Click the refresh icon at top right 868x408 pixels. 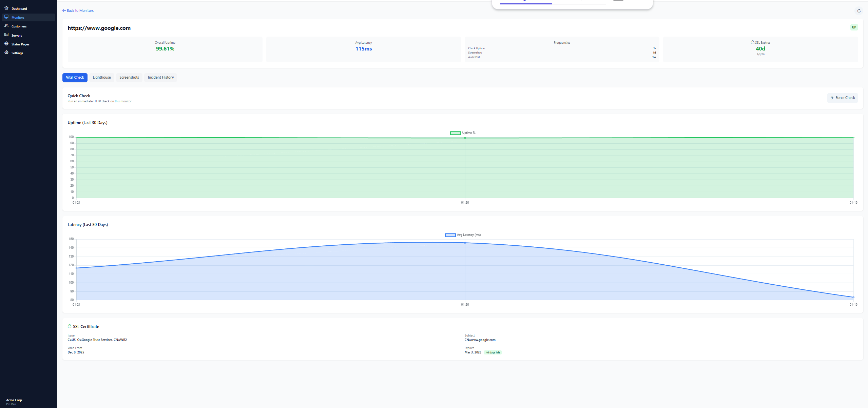(x=859, y=11)
